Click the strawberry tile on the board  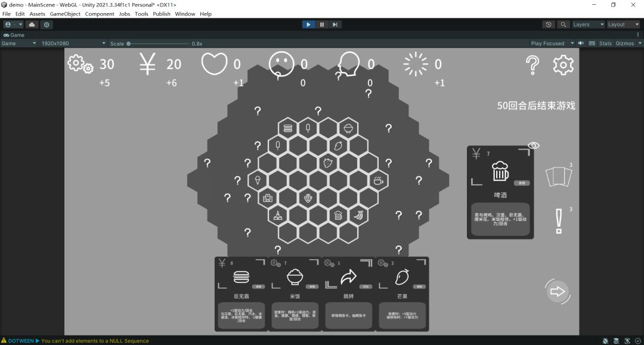coord(308,198)
